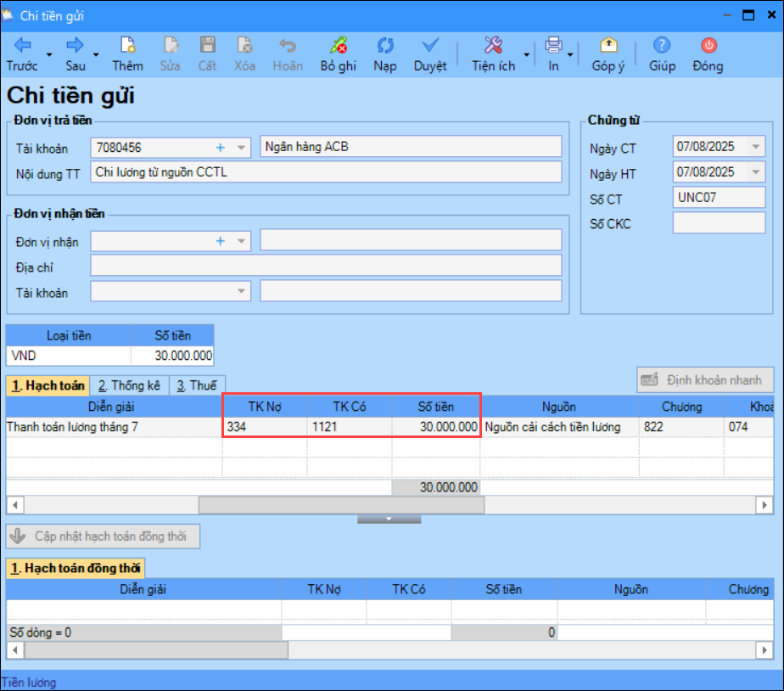Go to next voucher with Sau

point(75,54)
